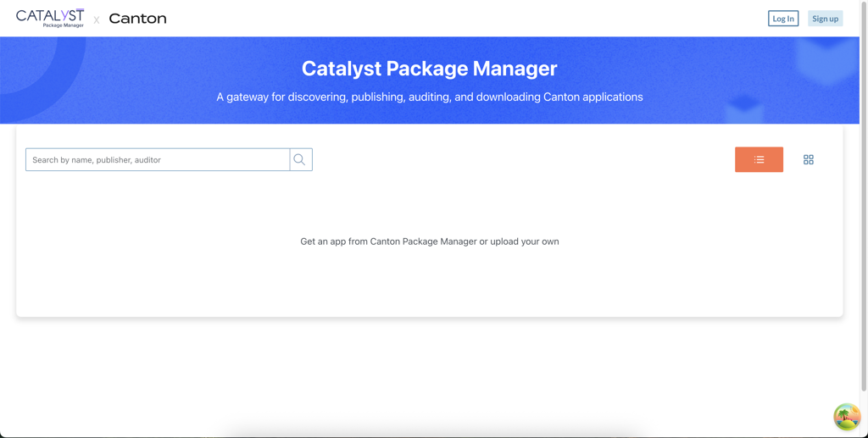Click the page's vertical scrollbar
The width and height of the screenshot is (868, 438).
[864, 212]
